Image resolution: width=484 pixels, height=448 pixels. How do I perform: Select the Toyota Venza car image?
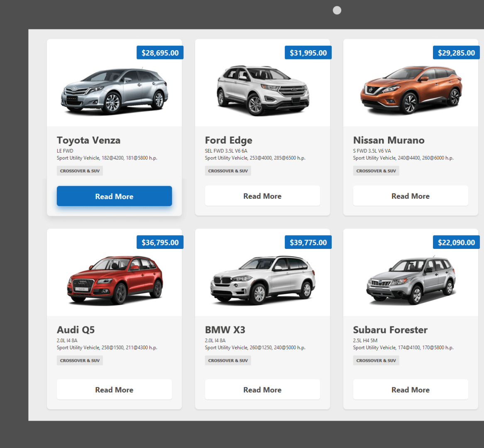point(114,91)
